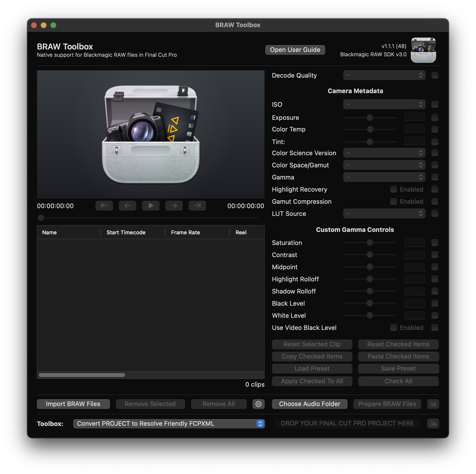Open the Decode Quality dropdown
Viewport: 476px width, 474px height.
[384, 75]
